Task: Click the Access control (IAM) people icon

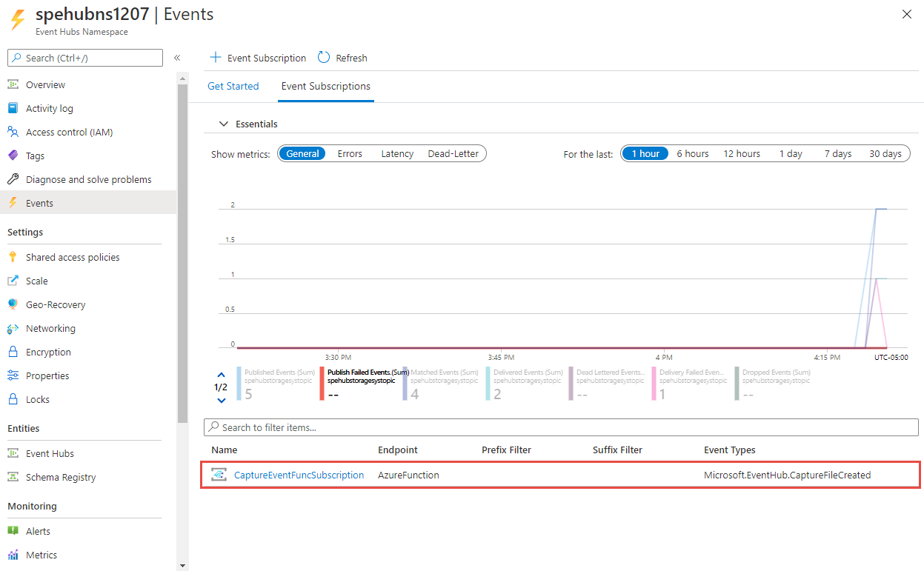Action: pyautogui.click(x=13, y=132)
